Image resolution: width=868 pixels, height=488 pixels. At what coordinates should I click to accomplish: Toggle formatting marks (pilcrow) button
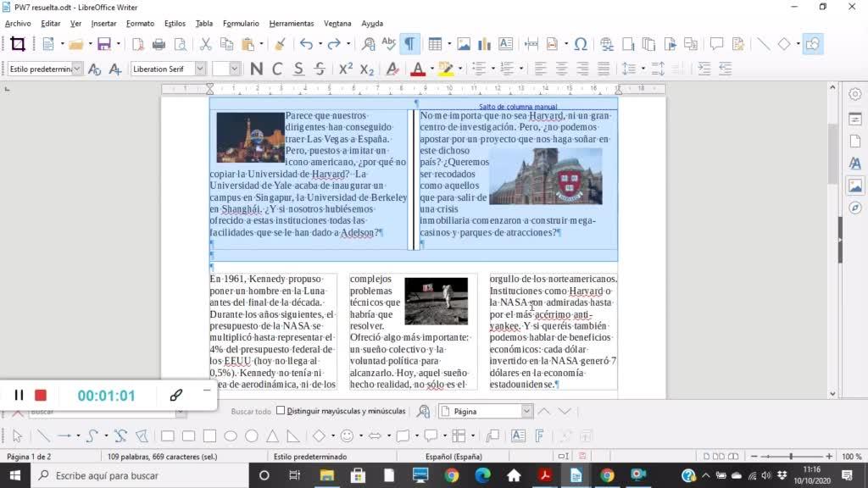click(x=409, y=44)
